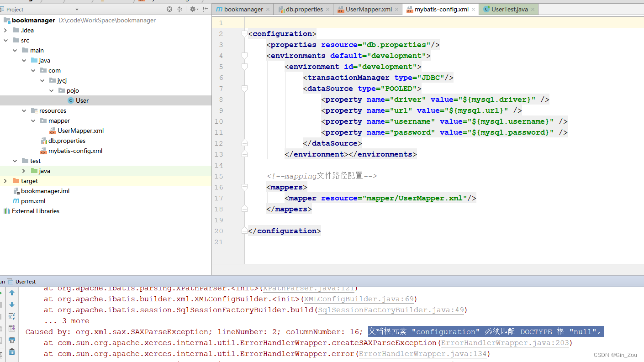Screen dimensions: 644x362
Task: Navigate down the stack trace arrow icon
Action: click(11, 304)
